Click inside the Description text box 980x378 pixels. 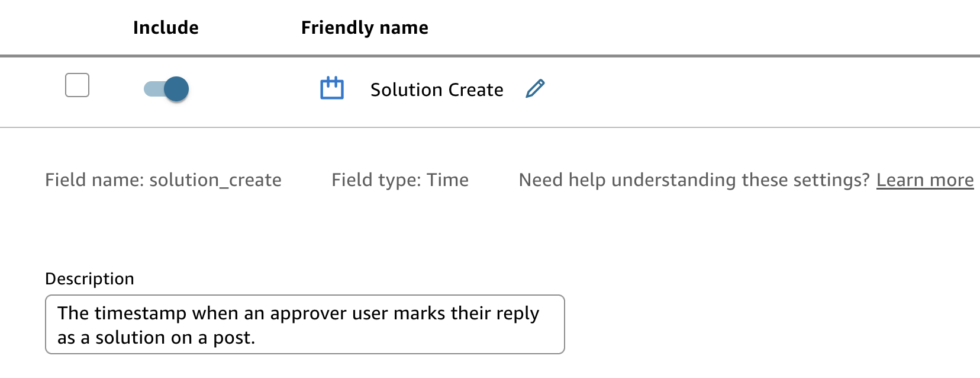(305, 324)
